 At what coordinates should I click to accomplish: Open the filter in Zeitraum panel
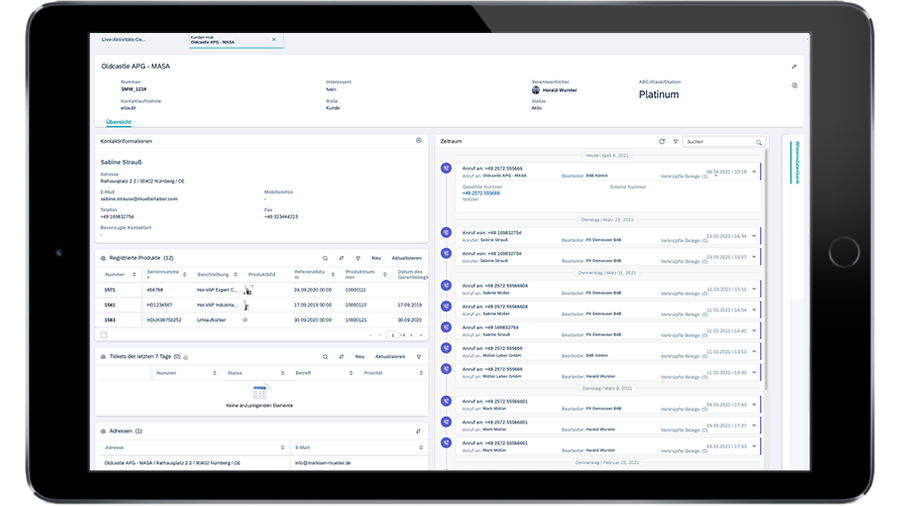click(675, 142)
